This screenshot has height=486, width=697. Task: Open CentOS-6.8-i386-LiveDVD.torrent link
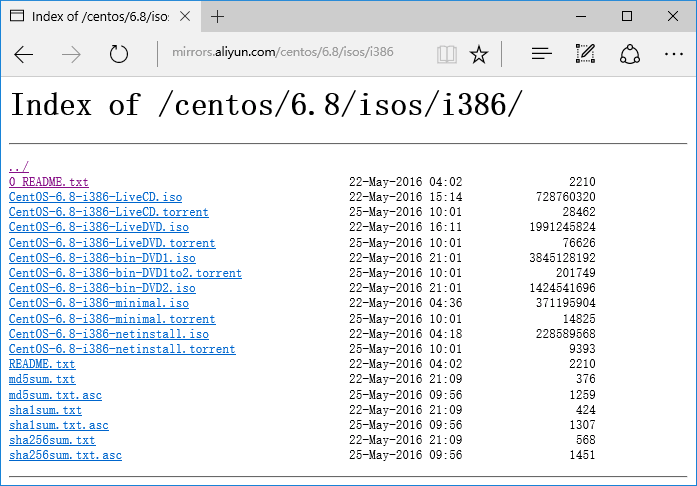pos(112,243)
